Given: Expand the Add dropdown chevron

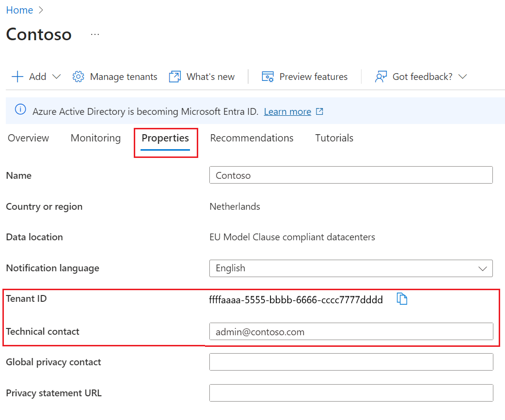Looking at the screenshot, I should click(x=56, y=77).
